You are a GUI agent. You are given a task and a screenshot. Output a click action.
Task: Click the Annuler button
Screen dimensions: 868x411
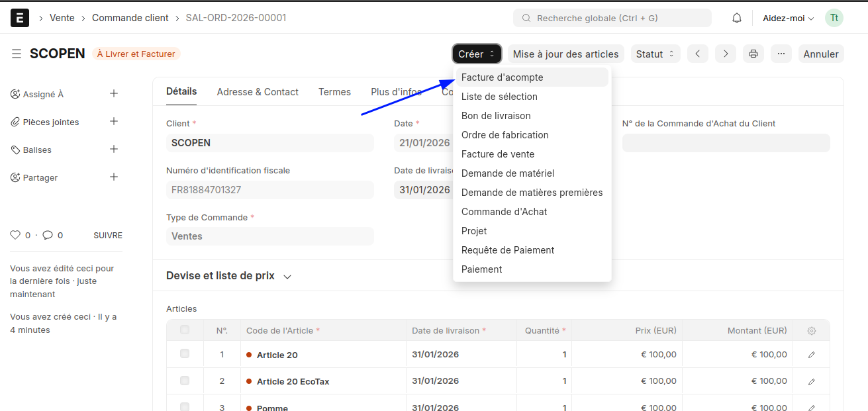pos(821,54)
